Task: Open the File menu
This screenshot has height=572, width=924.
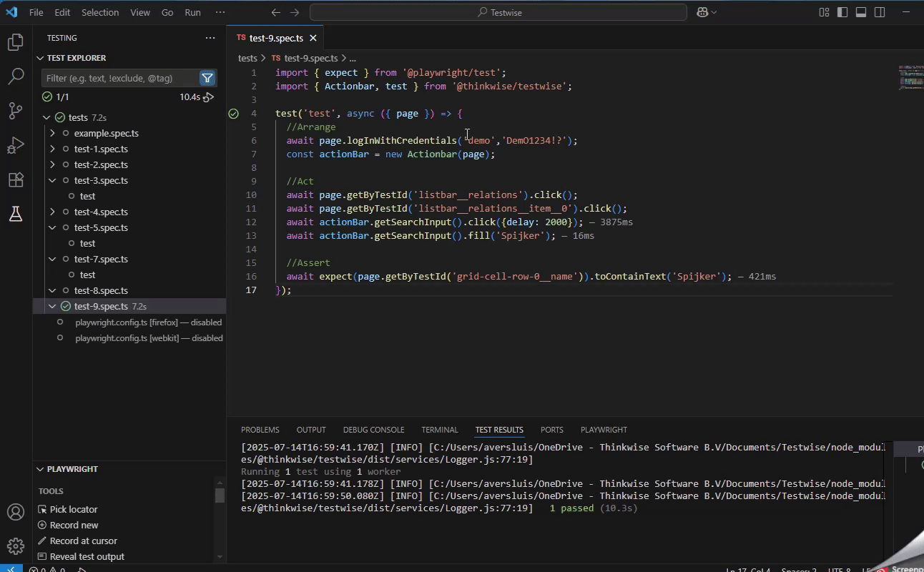Action: 36,12
